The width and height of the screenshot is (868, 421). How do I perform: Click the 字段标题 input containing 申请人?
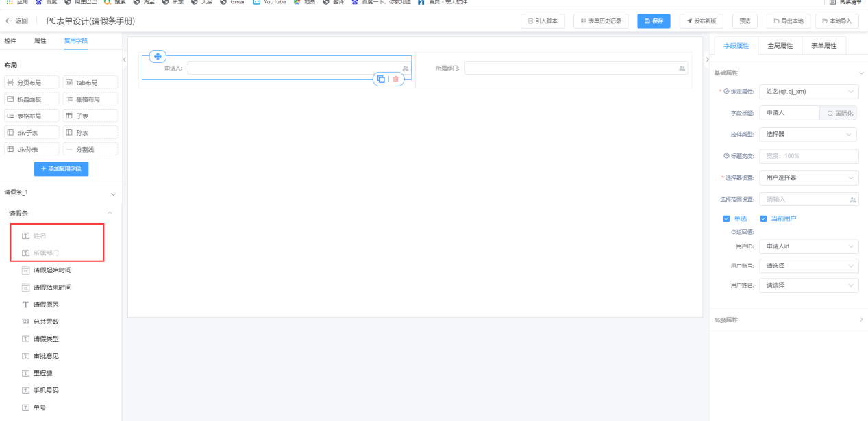pyautogui.click(x=789, y=113)
